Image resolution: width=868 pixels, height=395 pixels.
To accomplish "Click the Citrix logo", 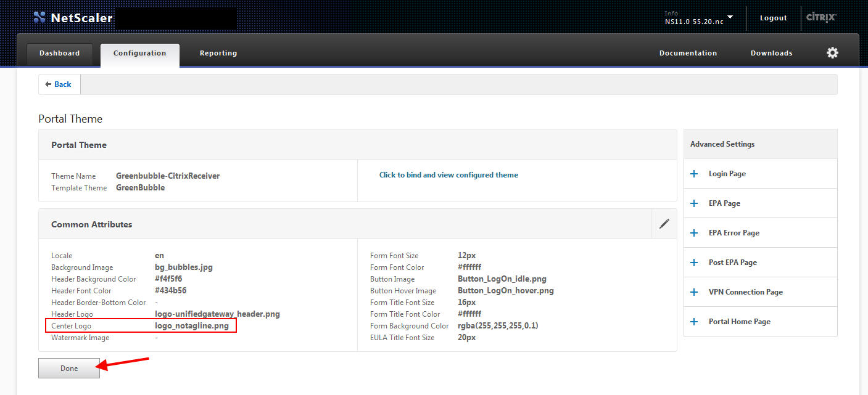I will pos(821,17).
